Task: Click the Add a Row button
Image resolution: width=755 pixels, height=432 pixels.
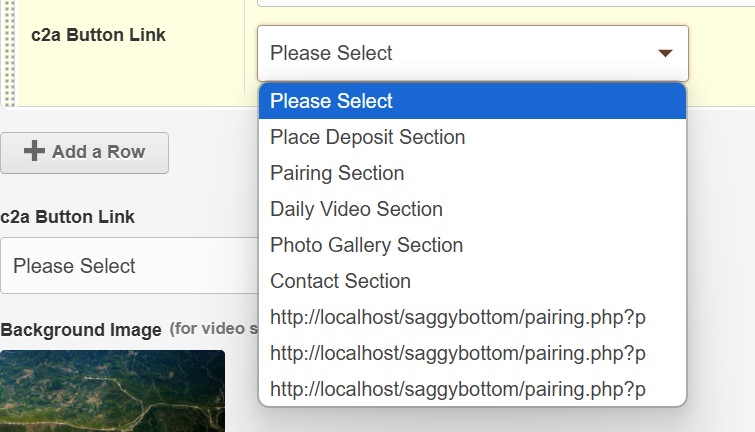Action: coord(84,153)
